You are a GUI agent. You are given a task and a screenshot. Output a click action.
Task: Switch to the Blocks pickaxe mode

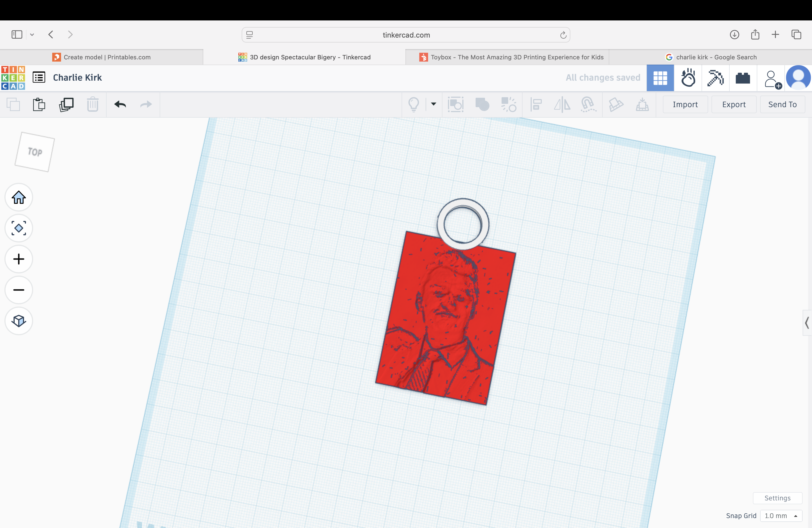[x=715, y=78]
